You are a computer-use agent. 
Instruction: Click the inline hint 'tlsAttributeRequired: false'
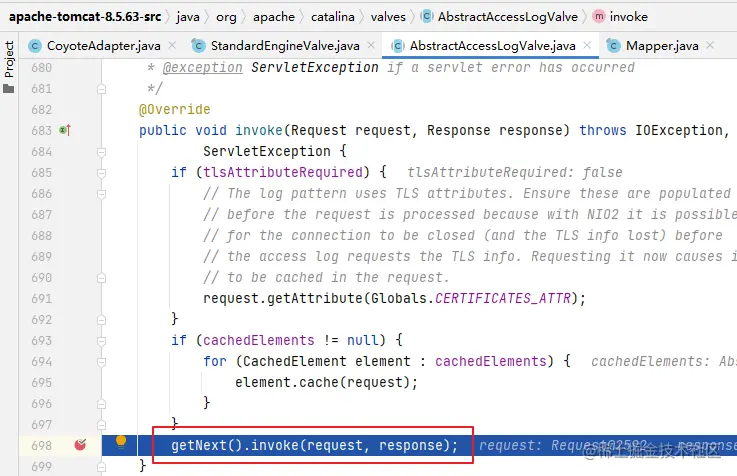pos(515,172)
